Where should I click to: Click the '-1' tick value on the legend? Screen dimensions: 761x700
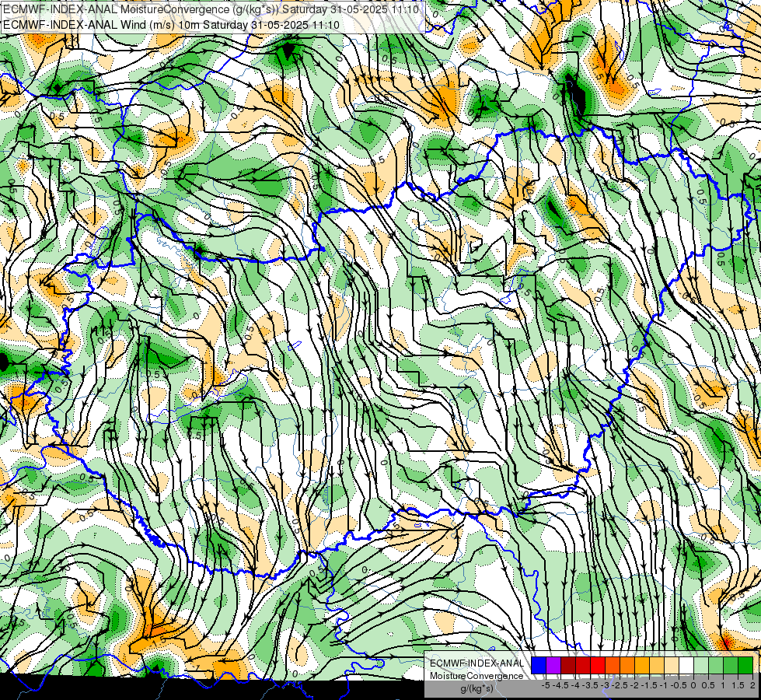(664, 685)
